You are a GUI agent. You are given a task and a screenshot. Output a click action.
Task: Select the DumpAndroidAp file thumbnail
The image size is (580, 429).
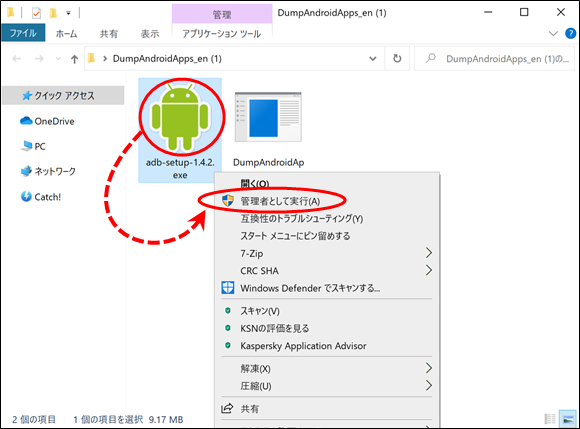[x=268, y=117]
